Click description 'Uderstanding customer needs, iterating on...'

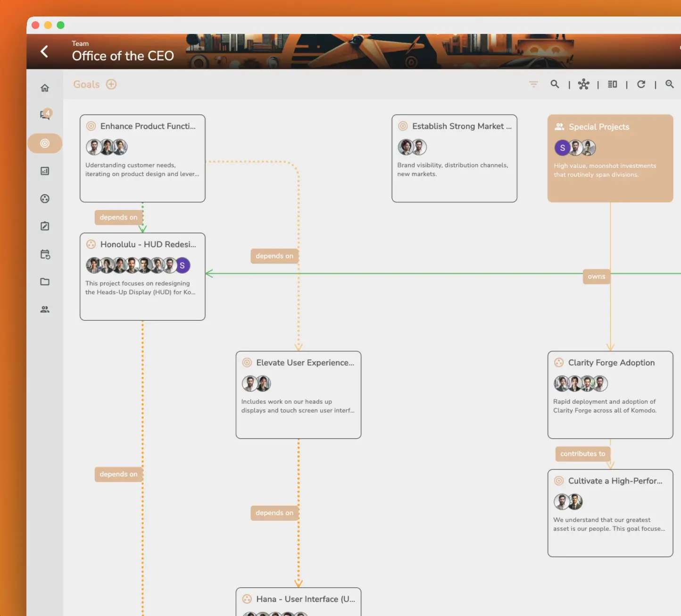pos(142,169)
